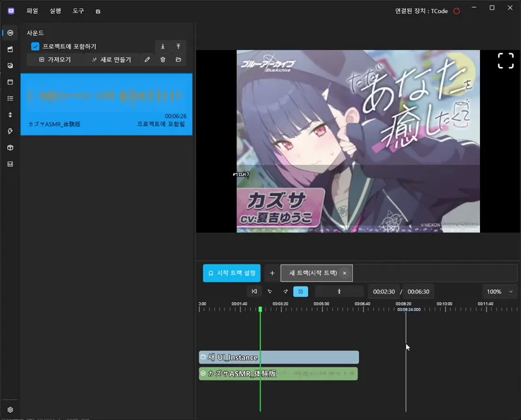Open the sound edit pencil icon
Screen dimensions: 521x420
(147, 59)
